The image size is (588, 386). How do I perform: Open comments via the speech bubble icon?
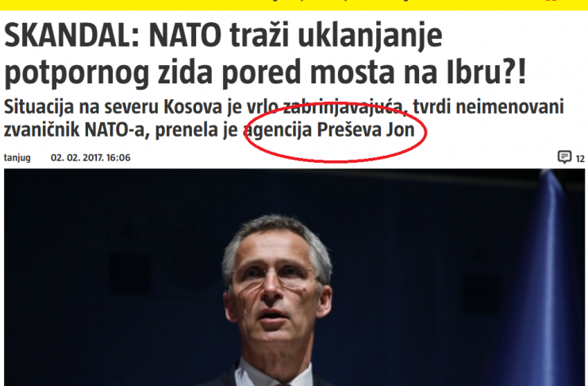point(564,157)
